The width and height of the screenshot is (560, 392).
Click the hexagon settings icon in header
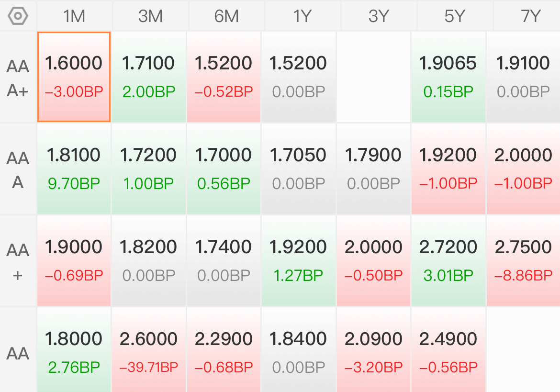pyautogui.click(x=18, y=16)
